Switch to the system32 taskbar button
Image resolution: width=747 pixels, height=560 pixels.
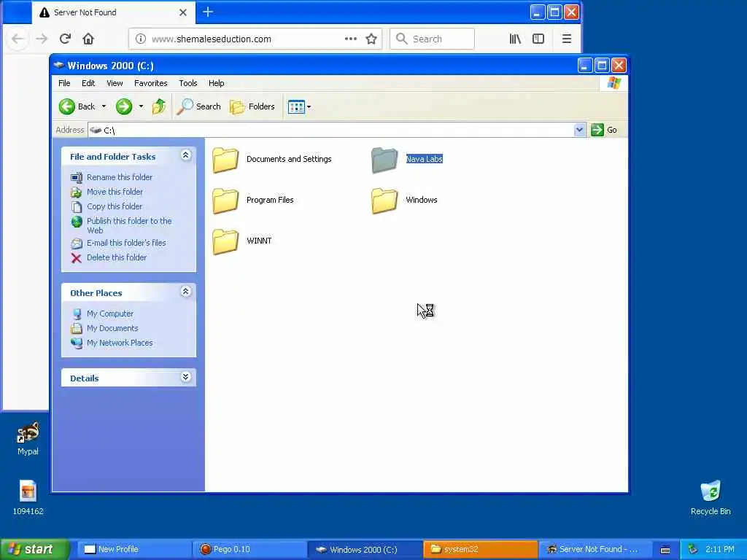tap(480, 549)
